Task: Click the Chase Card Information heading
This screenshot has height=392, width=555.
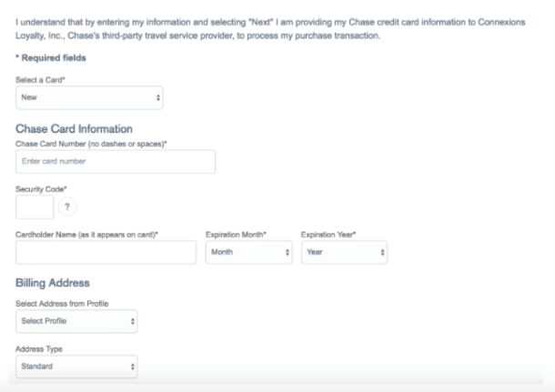Action: click(74, 129)
